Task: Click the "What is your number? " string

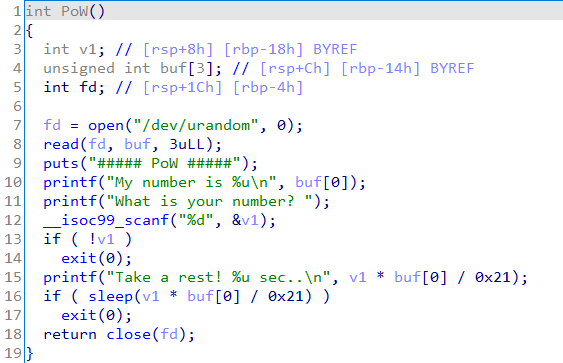Action: 209,201
